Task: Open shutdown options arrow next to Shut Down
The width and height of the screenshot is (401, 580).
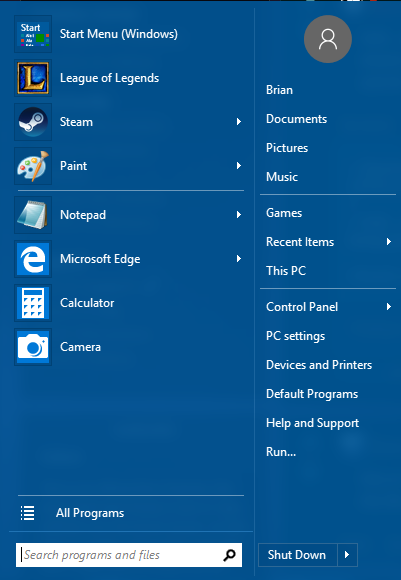Action: click(x=347, y=554)
